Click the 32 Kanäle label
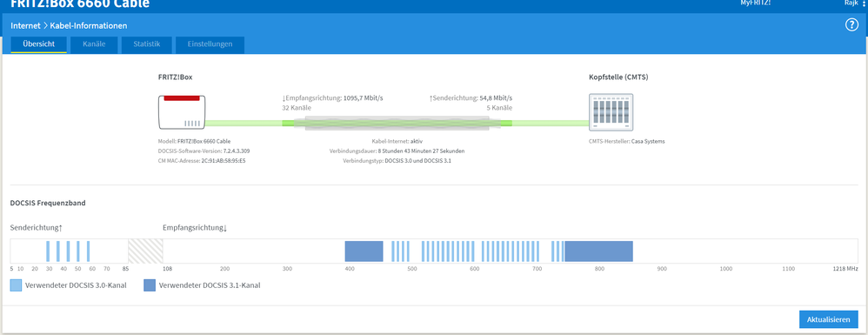The image size is (868, 335). [x=297, y=108]
